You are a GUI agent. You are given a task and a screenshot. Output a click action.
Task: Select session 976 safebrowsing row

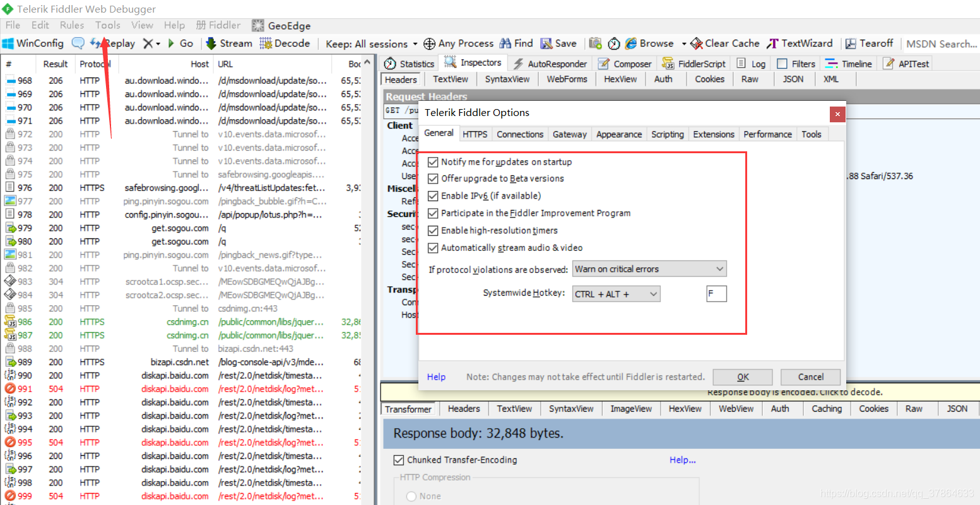pyautogui.click(x=182, y=188)
